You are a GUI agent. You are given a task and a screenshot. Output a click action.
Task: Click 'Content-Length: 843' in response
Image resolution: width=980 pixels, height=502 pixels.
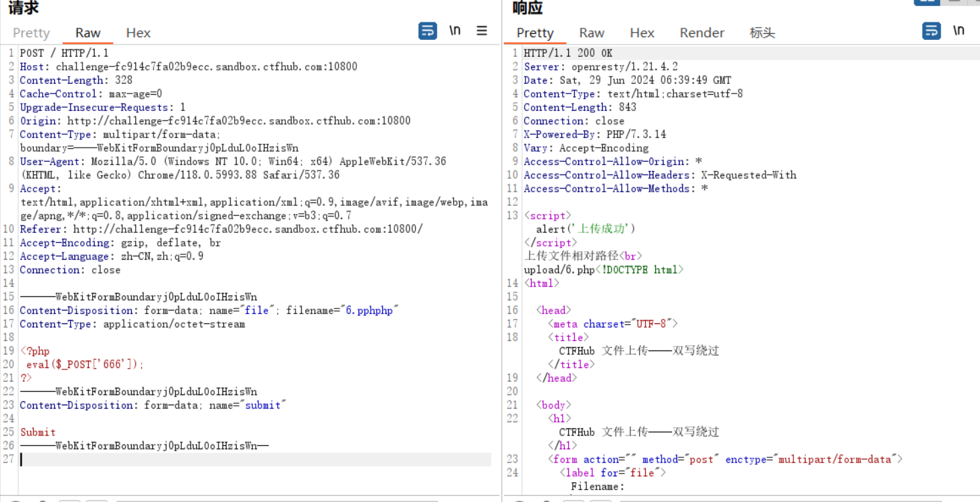(580, 107)
